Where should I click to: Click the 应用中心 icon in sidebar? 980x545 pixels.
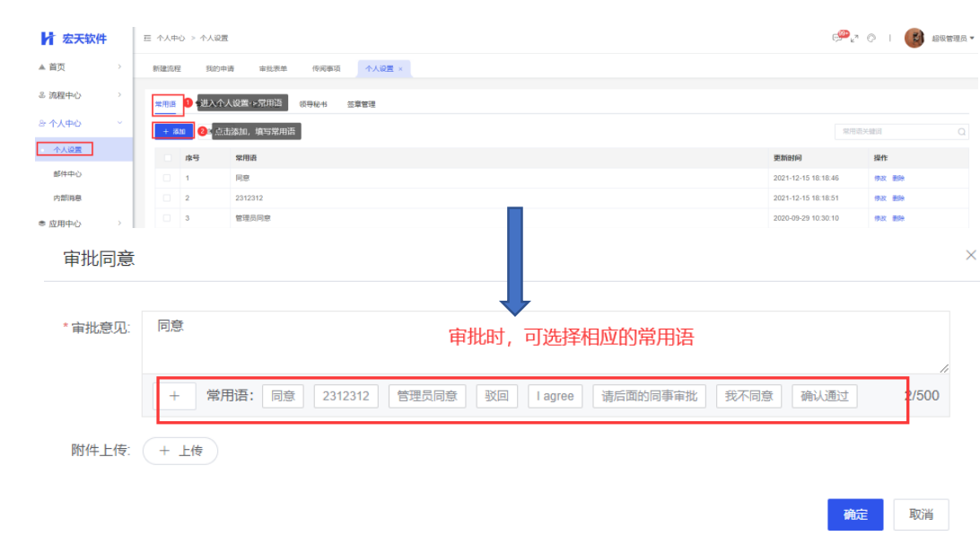pyautogui.click(x=42, y=224)
